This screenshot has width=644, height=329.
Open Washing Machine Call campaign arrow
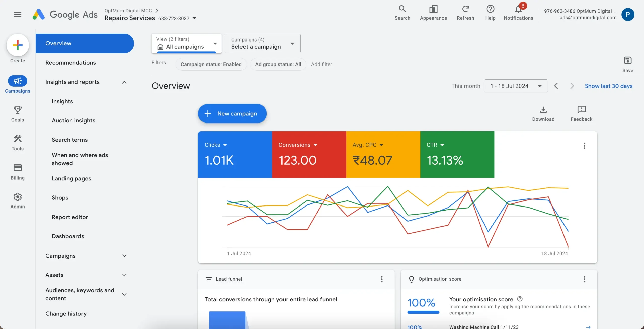coord(588,327)
